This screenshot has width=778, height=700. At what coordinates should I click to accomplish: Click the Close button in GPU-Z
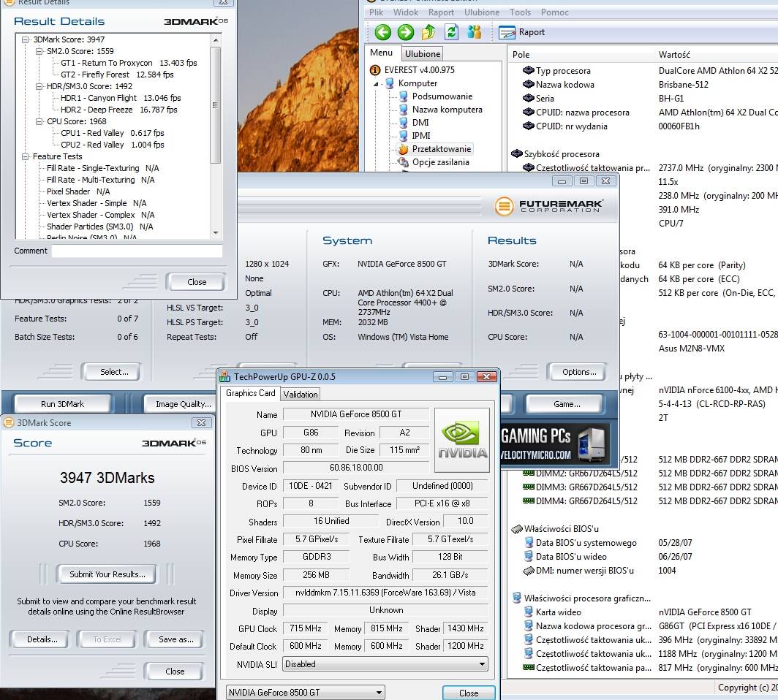[x=469, y=693]
